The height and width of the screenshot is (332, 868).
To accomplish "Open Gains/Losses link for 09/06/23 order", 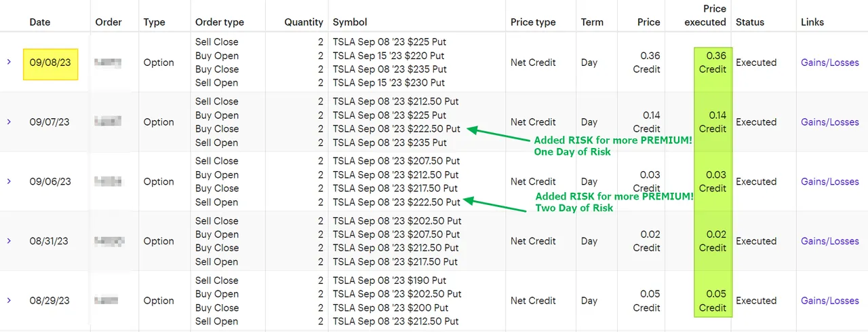I will [830, 182].
